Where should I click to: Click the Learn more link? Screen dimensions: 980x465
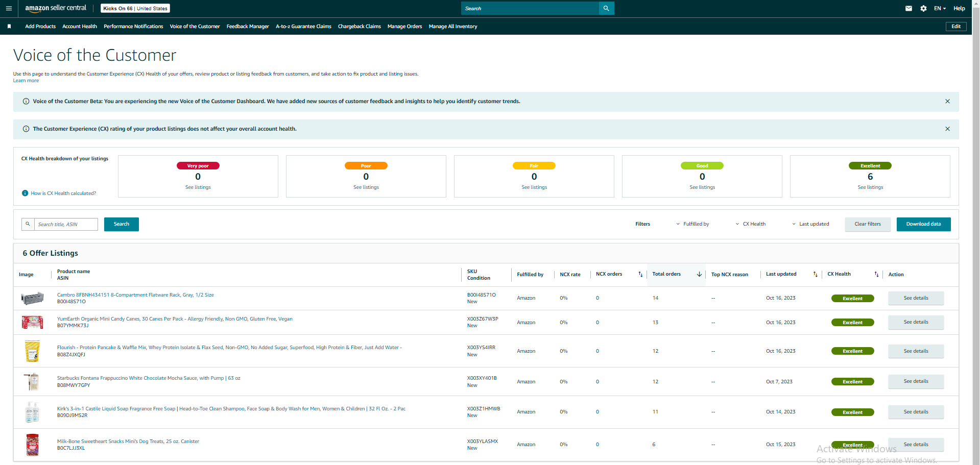[x=26, y=81]
